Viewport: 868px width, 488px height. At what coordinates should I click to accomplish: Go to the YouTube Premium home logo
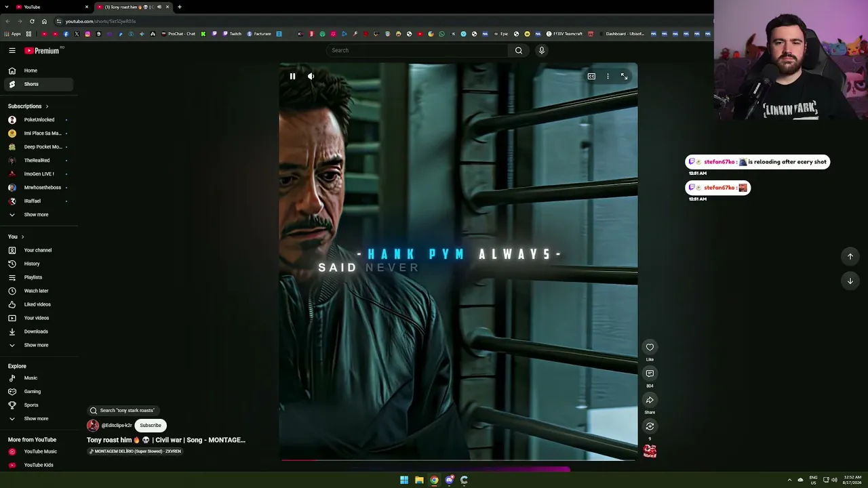[42, 50]
